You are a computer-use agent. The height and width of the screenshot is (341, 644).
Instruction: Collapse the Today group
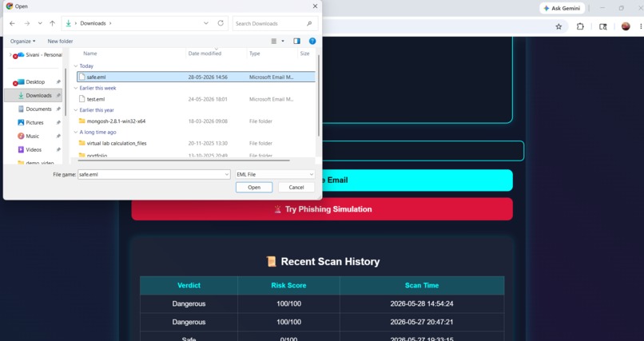[76, 65]
